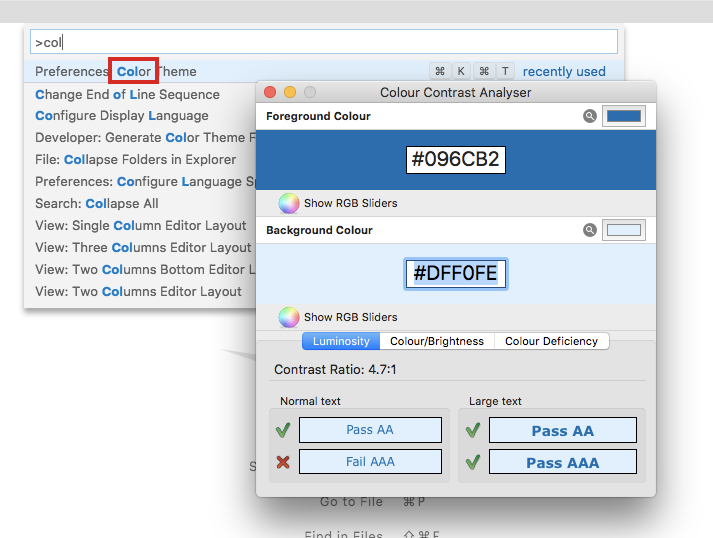Click the Foreground Colour heading

click(x=318, y=116)
